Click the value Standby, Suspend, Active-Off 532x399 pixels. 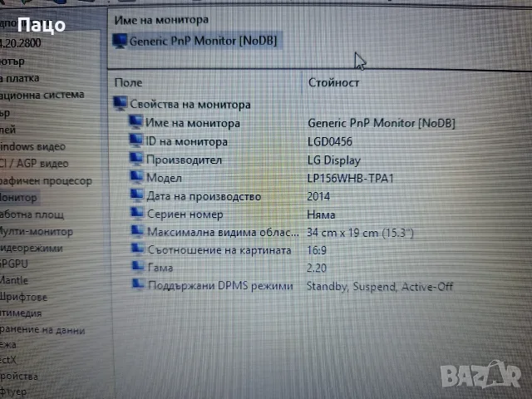tap(380, 287)
